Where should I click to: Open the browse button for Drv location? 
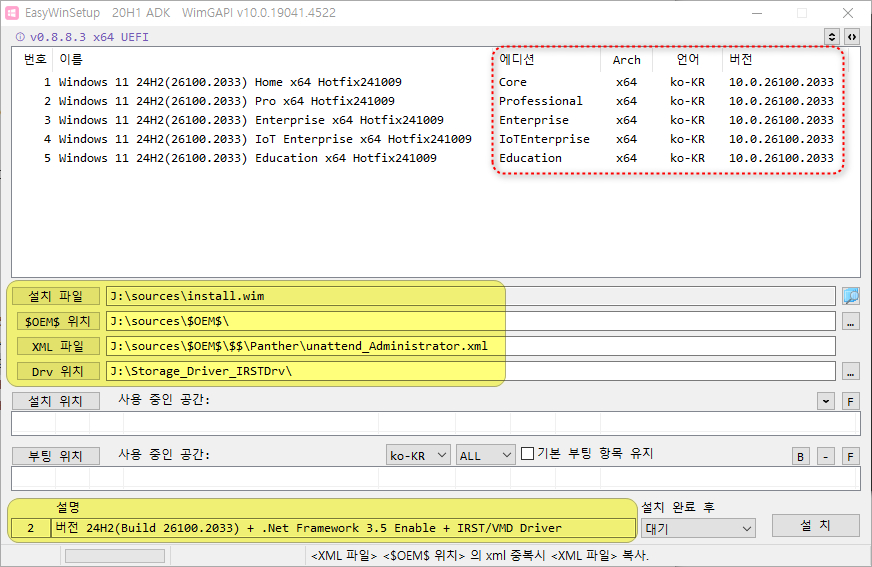tap(851, 371)
